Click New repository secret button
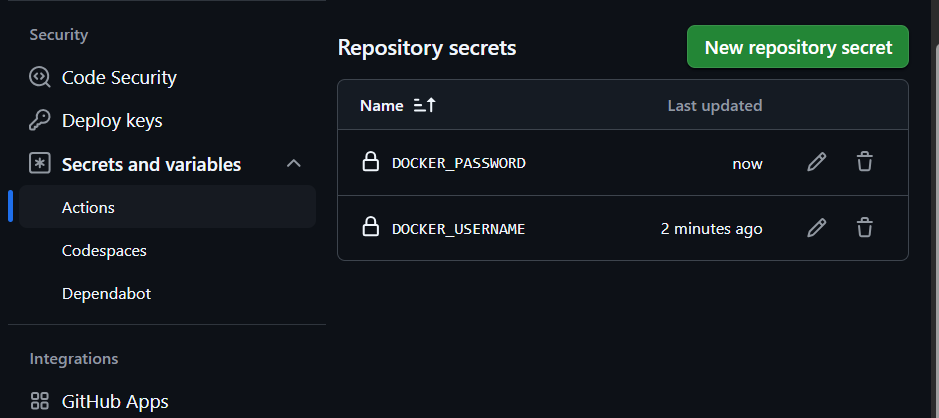 point(798,47)
